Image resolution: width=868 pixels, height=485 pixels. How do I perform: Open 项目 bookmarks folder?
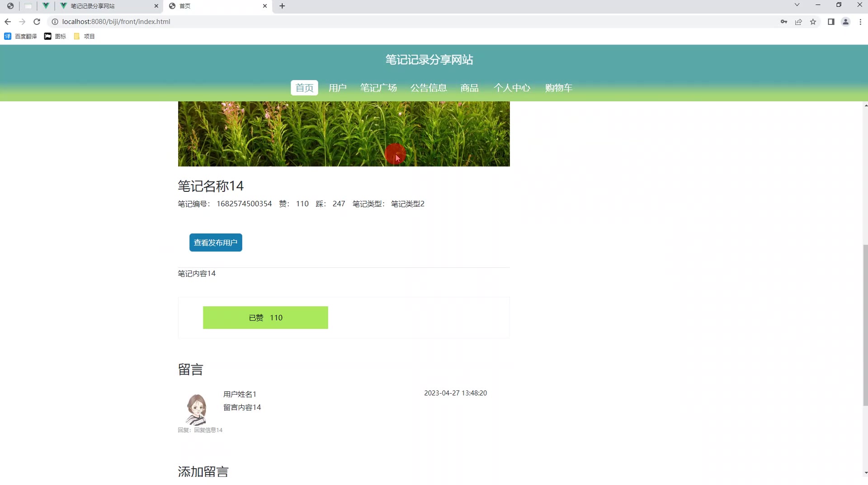(x=84, y=36)
